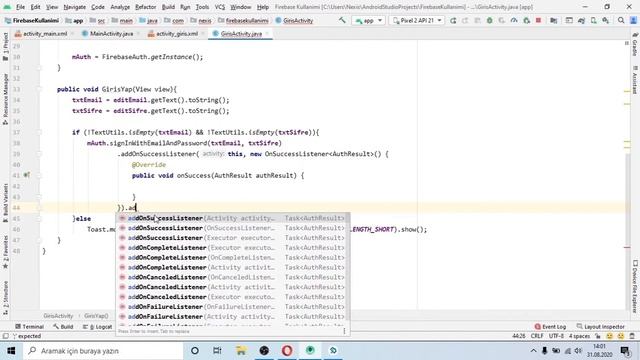Toggle the read-only lock icon in status bar
Image resolution: width=640 pixels, height=360 pixels.
click(598, 336)
